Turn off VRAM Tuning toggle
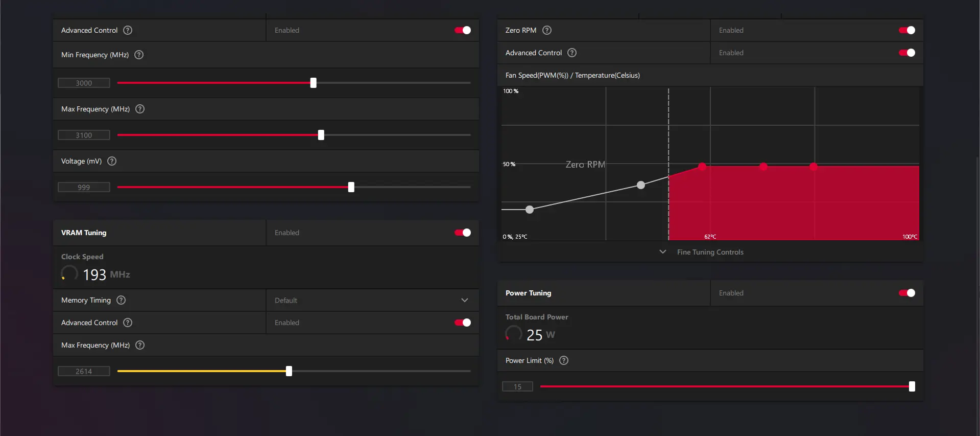Screen dimensions: 980x436 click(463, 233)
